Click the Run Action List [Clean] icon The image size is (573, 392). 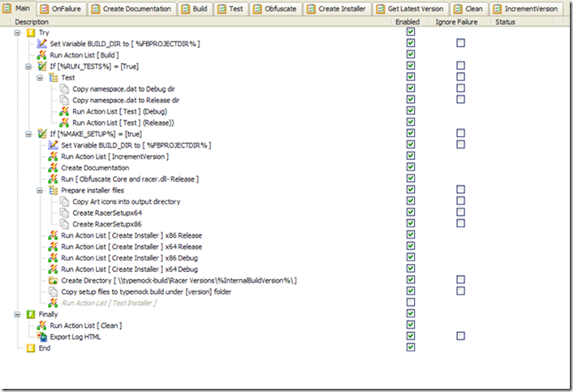[x=42, y=325]
